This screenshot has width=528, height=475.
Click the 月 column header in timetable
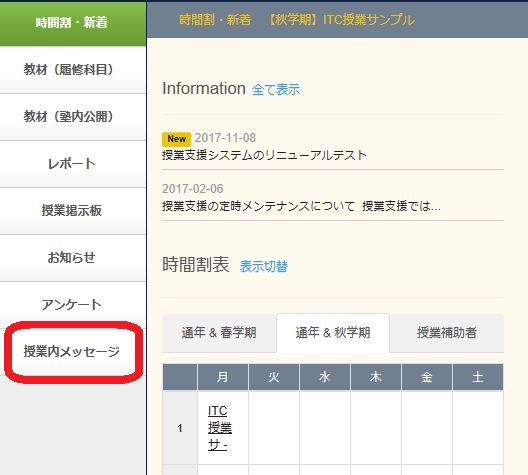pos(223,377)
